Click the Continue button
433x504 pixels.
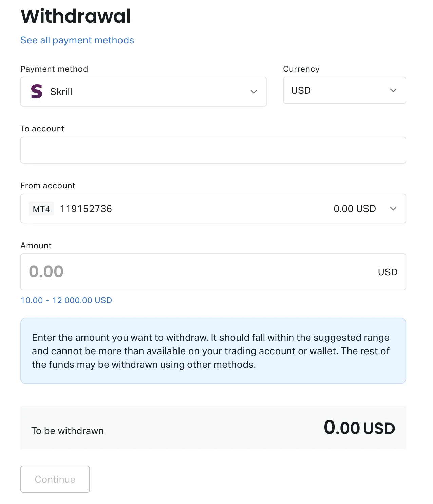point(55,479)
